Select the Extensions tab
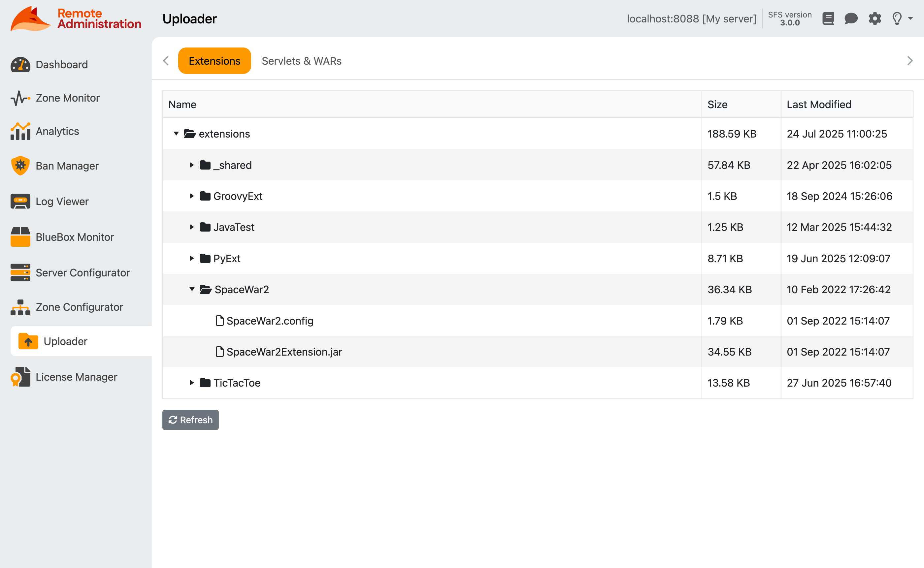Image resolution: width=924 pixels, height=568 pixels. [x=214, y=60]
